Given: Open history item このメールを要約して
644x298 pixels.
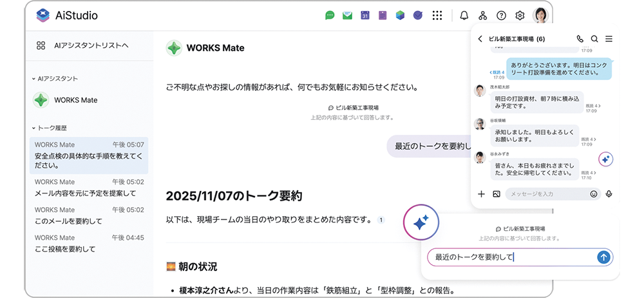Looking at the screenshot, I should pos(89,215).
